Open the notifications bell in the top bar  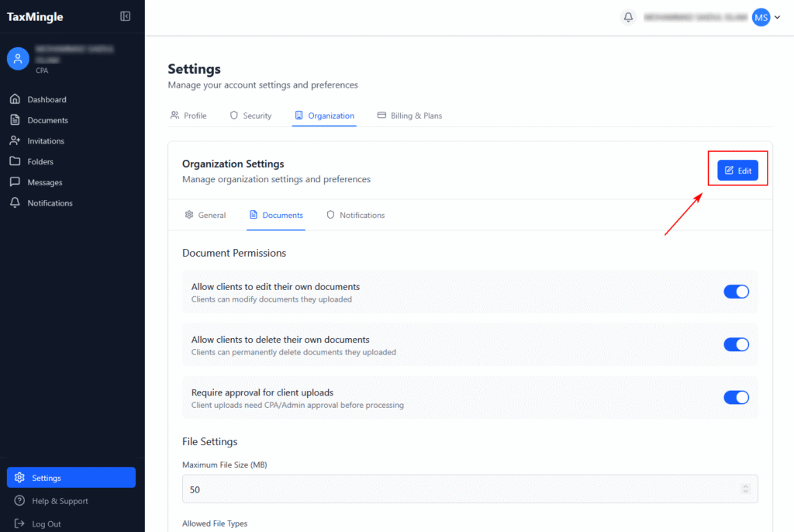click(x=628, y=17)
